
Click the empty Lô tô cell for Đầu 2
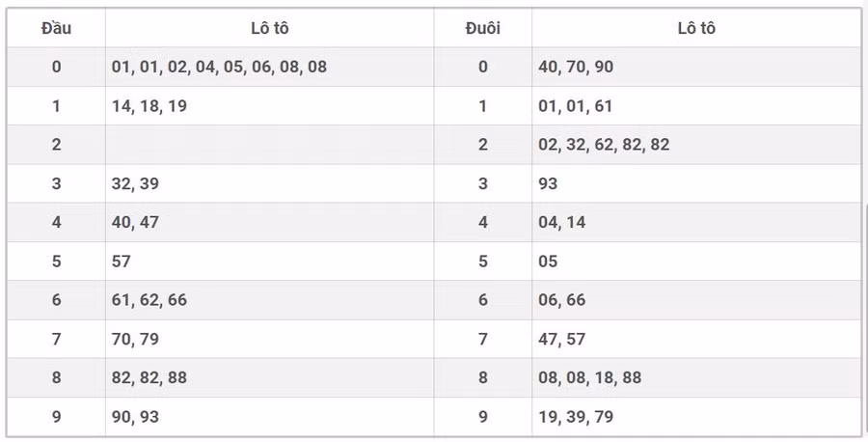pyautogui.click(x=269, y=145)
